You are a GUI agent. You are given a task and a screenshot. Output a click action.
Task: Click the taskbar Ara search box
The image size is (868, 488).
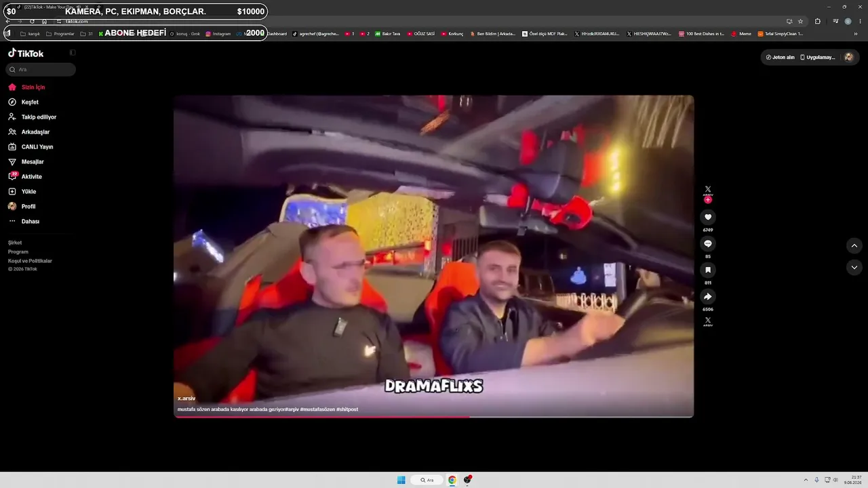tap(427, 480)
